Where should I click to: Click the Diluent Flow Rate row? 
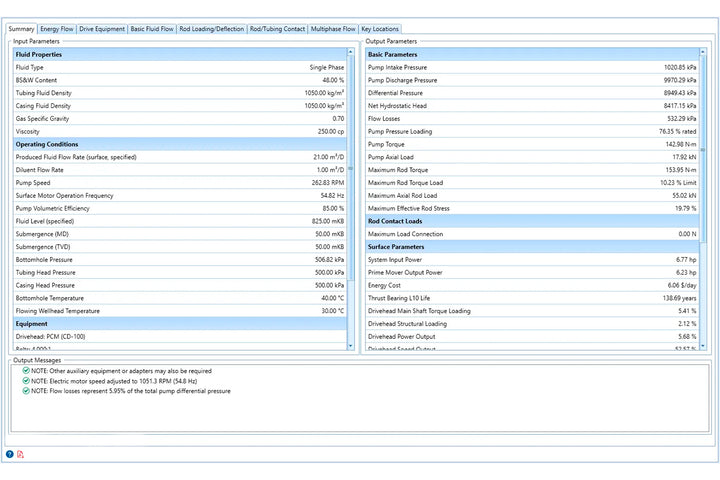(x=180, y=170)
